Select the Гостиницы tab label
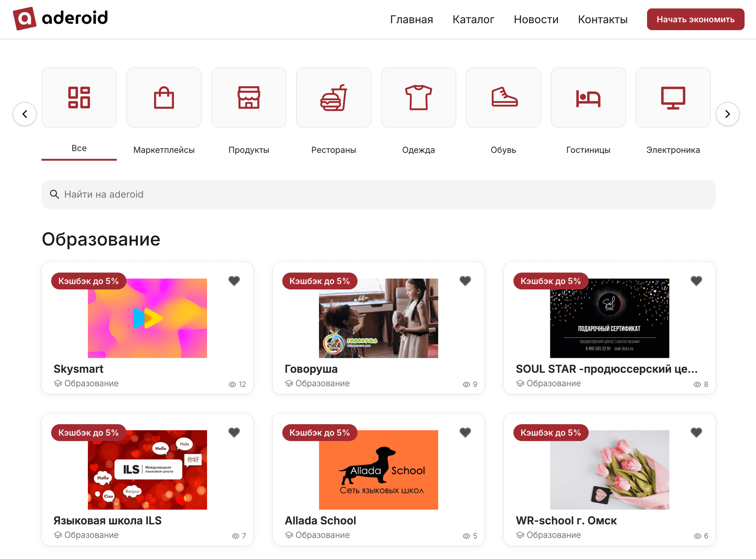This screenshot has height=559, width=756. tap(588, 150)
